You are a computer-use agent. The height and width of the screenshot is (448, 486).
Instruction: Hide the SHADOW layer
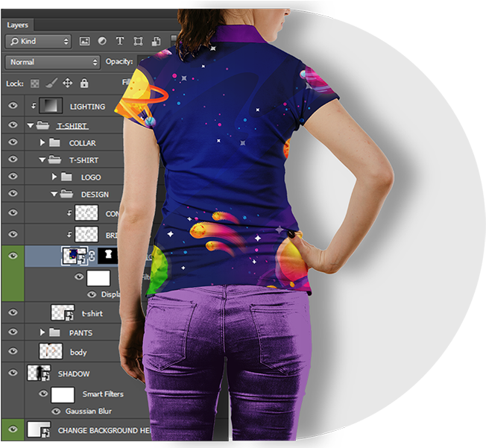[13, 373]
